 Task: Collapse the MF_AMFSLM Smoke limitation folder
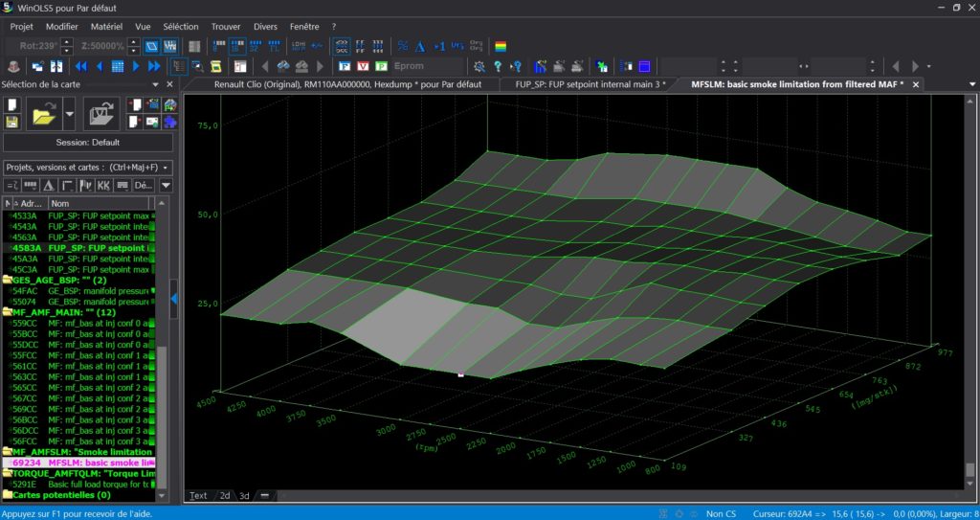(x=8, y=452)
